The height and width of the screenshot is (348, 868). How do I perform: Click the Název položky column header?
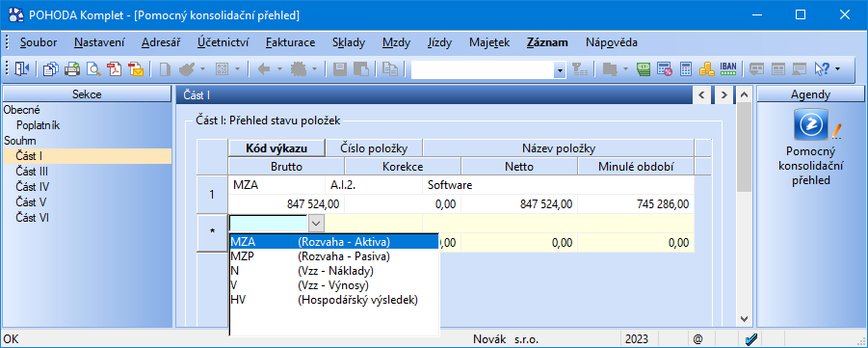tap(559, 148)
